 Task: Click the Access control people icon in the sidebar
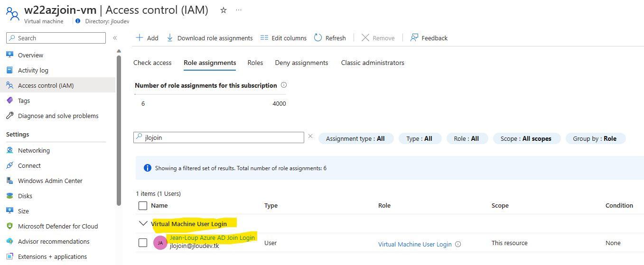click(9, 85)
